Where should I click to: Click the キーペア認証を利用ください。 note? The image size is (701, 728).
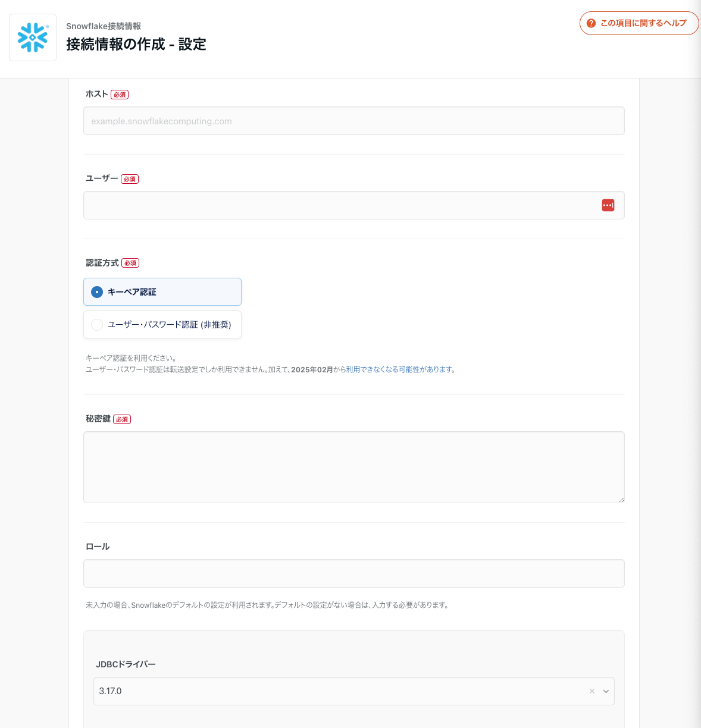click(131, 358)
